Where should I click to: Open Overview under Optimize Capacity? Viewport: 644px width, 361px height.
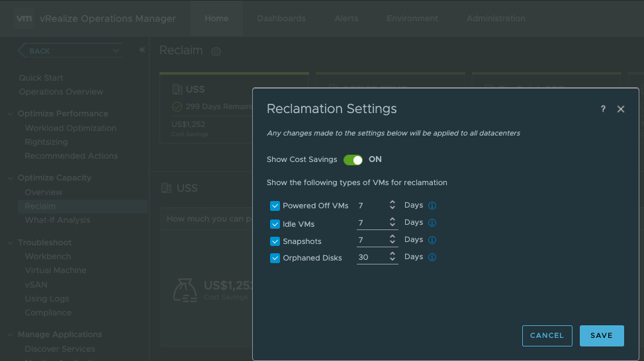[44, 192]
